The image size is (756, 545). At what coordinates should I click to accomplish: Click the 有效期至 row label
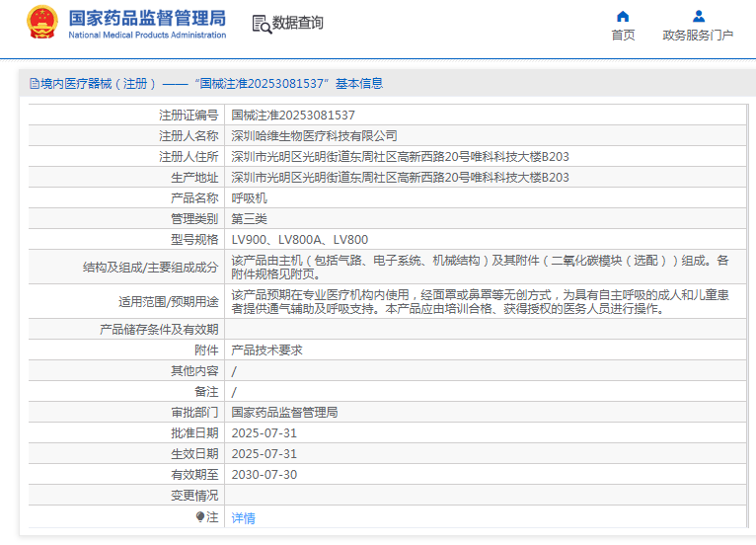click(194, 475)
